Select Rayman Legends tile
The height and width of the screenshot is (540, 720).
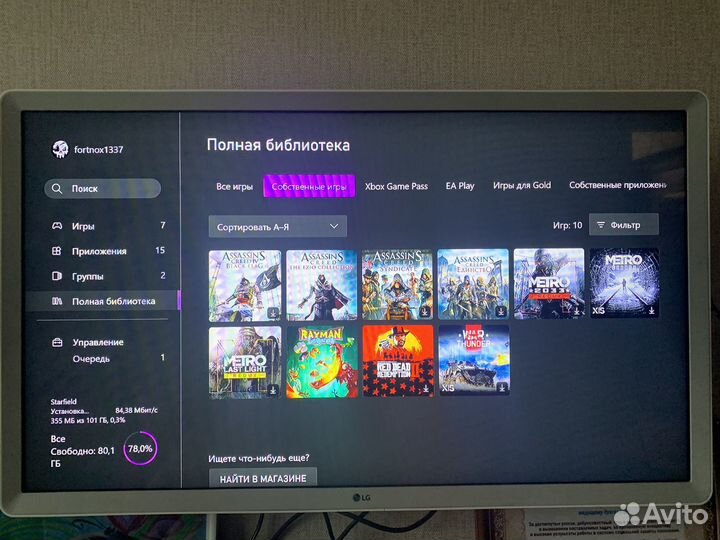click(x=321, y=362)
